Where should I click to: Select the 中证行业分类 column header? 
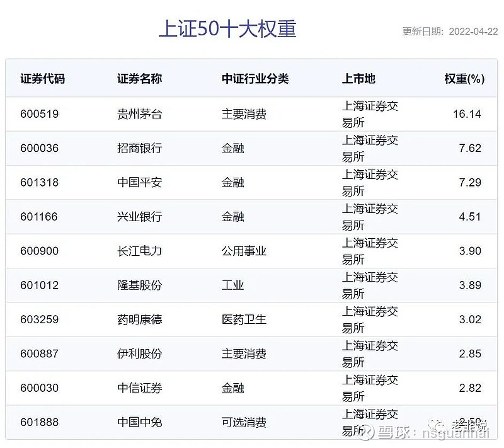pyautogui.click(x=255, y=79)
